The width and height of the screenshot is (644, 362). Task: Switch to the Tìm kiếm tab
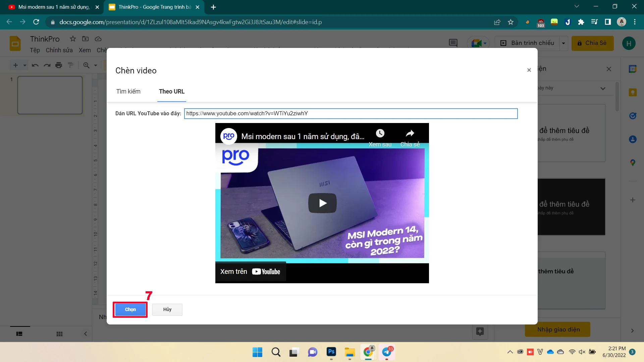pos(128,92)
